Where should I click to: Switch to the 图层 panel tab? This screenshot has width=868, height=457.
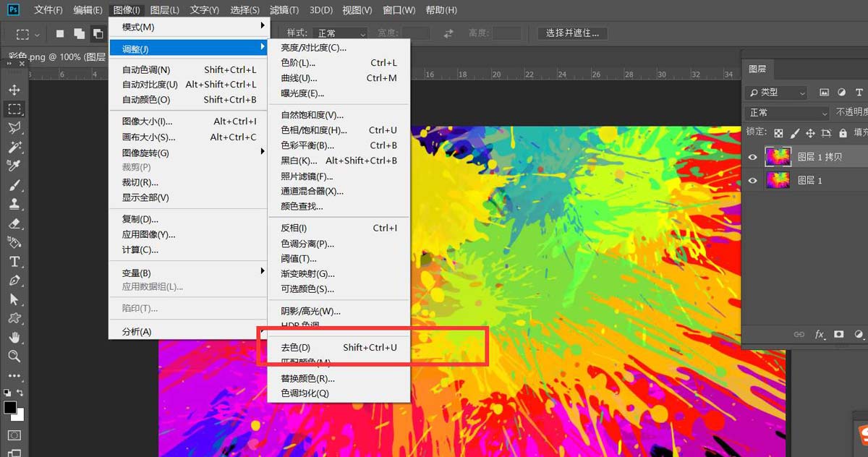[x=757, y=69]
